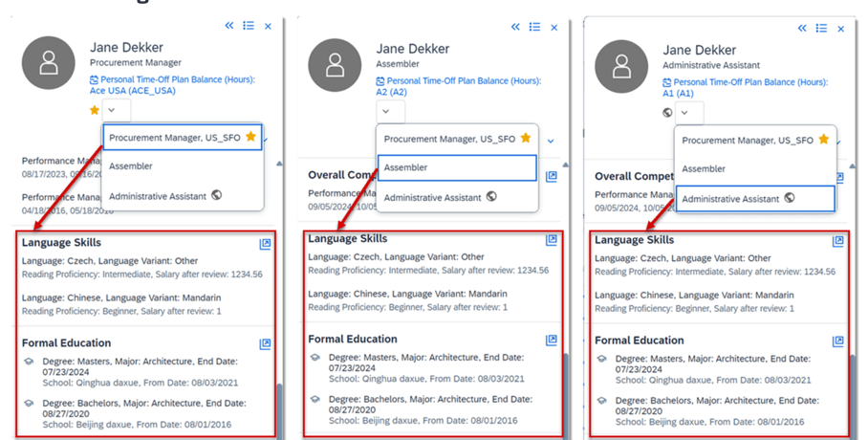Open Formal Education detail icon in Assembler panel

[552, 340]
